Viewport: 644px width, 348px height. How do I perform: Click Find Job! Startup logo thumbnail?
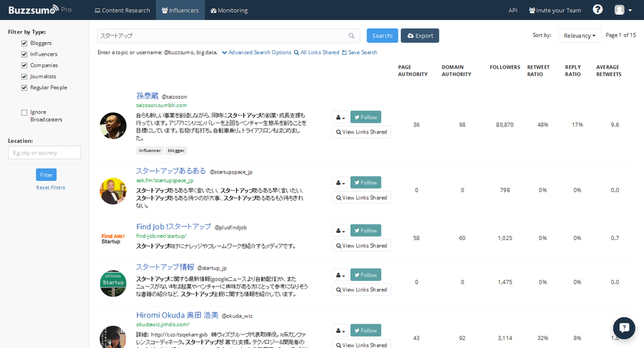(113, 239)
